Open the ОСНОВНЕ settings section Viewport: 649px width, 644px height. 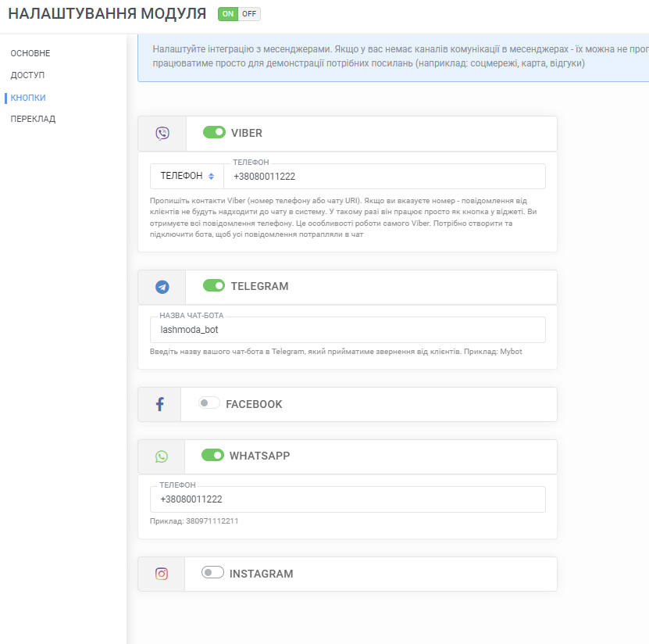30,53
